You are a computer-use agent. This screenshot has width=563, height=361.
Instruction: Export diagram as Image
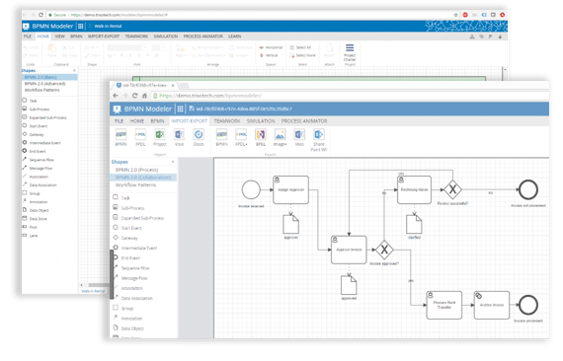coord(280,138)
